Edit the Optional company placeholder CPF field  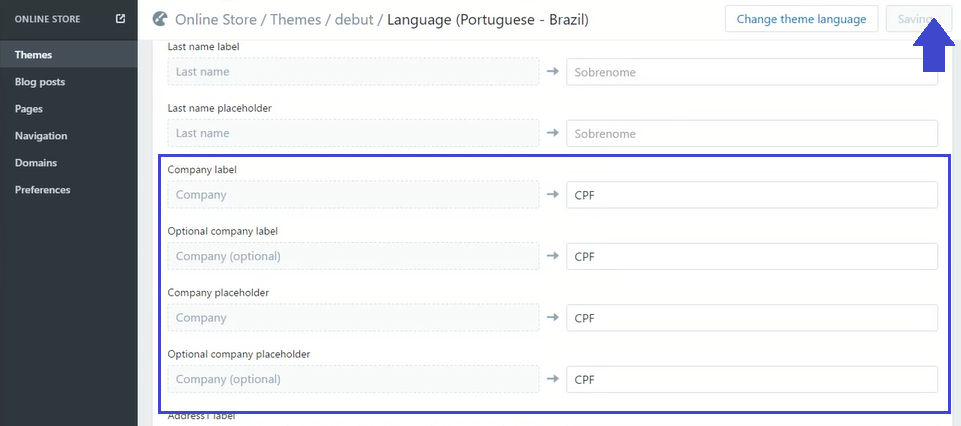pyautogui.click(x=752, y=379)
